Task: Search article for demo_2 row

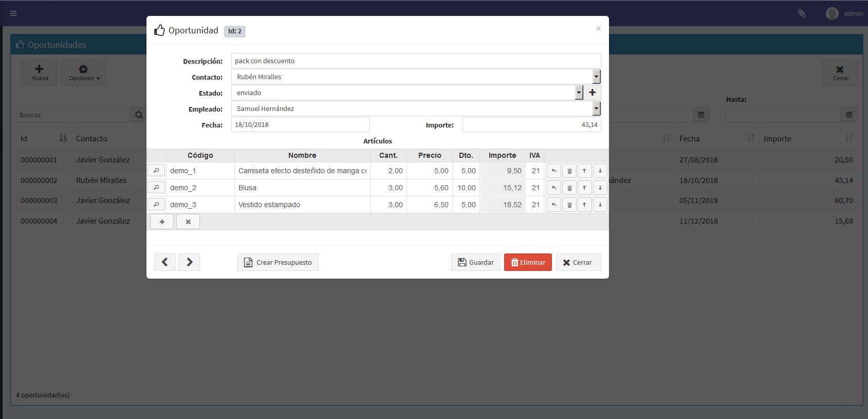Action: (156, 187)
